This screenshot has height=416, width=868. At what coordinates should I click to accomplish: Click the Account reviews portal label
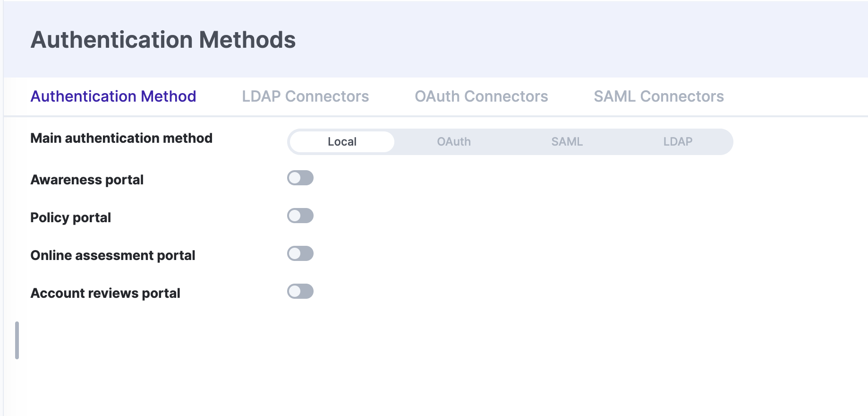pyautogui.click(x=105, y=293)
